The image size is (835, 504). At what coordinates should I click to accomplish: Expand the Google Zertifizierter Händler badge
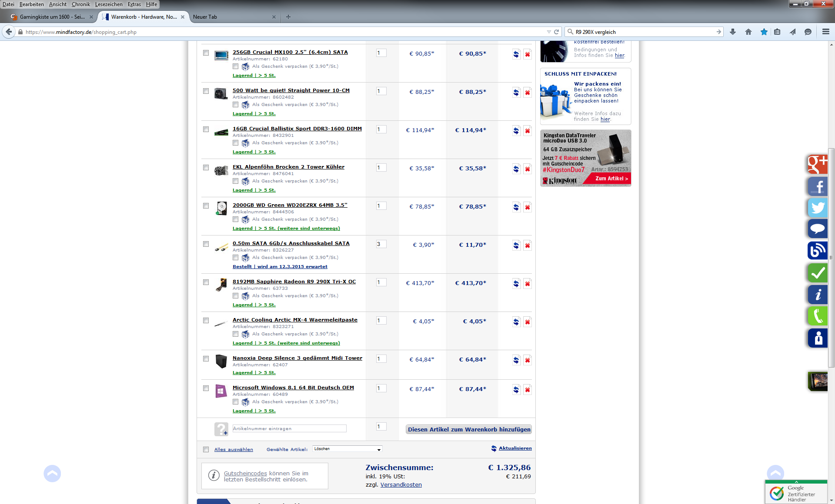click(796, 482)
